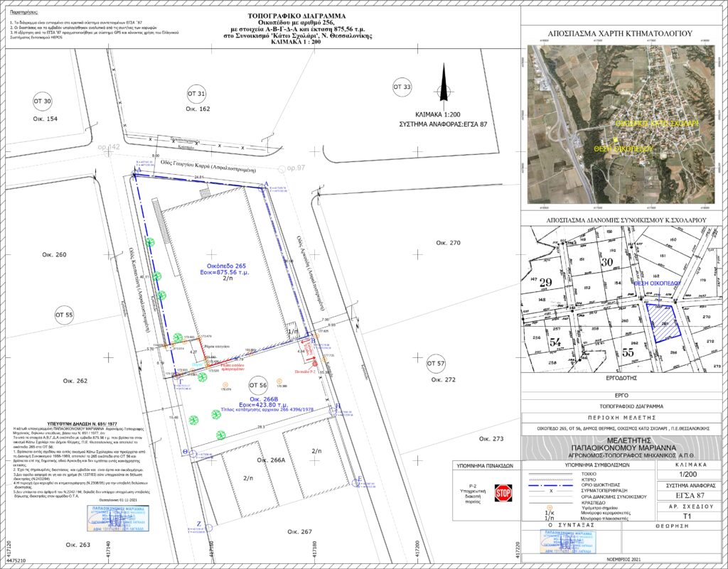Click the Οδός Γεωργίου Καρρά street label
This screenshot has height=569, width=728.
click(x=208, y=168)
